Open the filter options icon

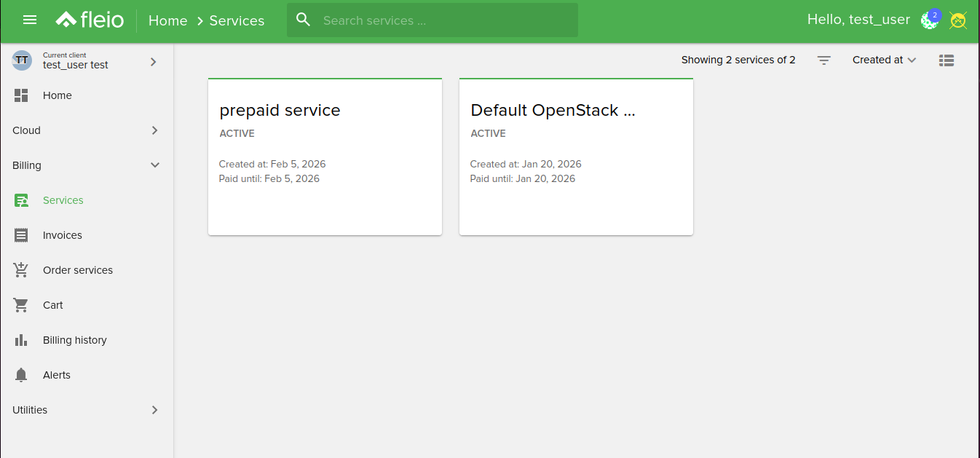click(x=823, y=60)
